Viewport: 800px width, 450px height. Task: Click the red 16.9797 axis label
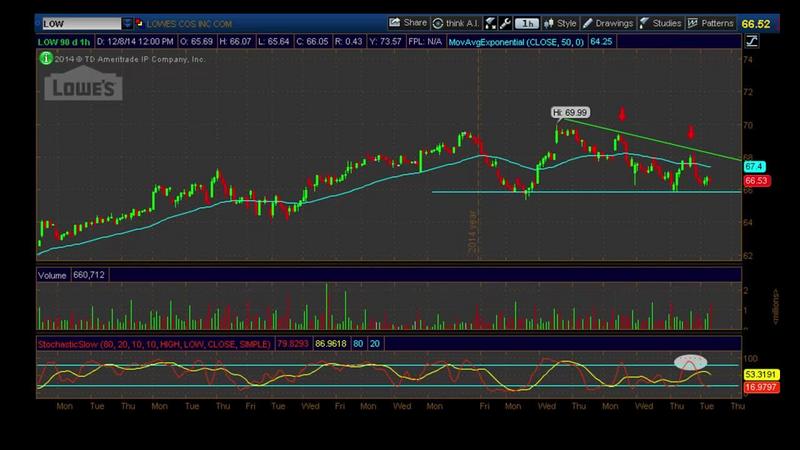pyautogui.click(x=761, y=387)
